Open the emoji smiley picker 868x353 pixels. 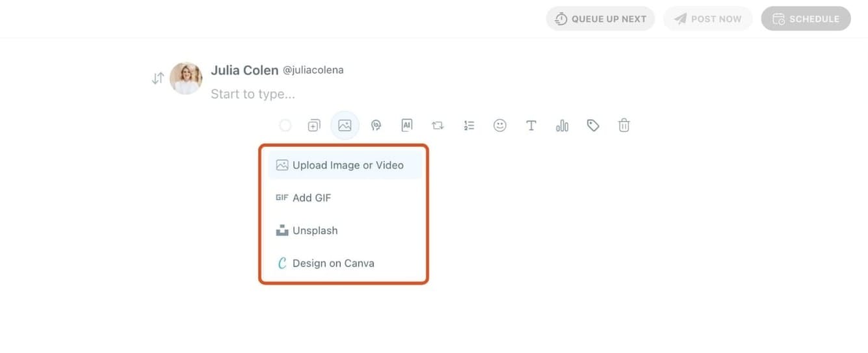coord(500,125)
